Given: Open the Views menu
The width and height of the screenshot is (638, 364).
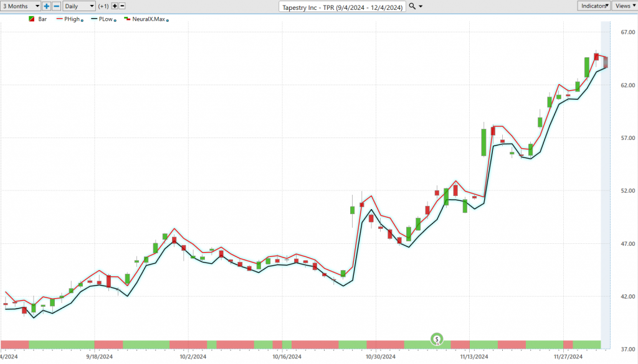Looking at the screenshot, I should point(624,6).
